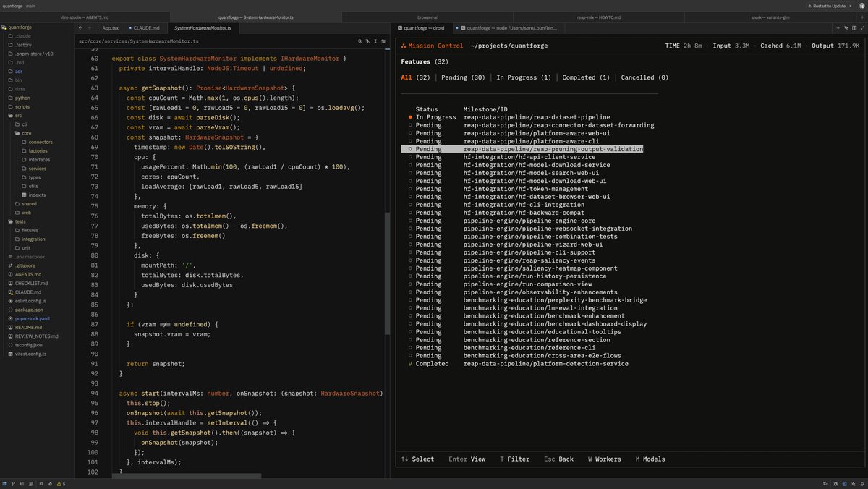Go forward with the right arrow in editor toolbar
This screenshot has width=868, height=489.
point(88,28)
